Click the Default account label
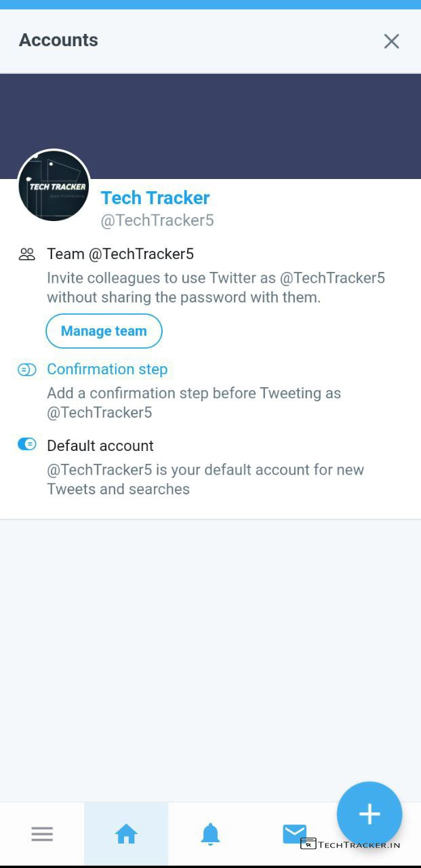This screenshot has width=421, height=868. [x=100, y=446]
